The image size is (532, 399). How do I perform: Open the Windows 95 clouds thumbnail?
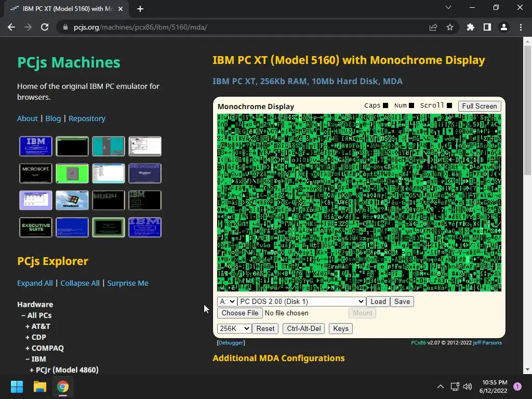point(72,200)
